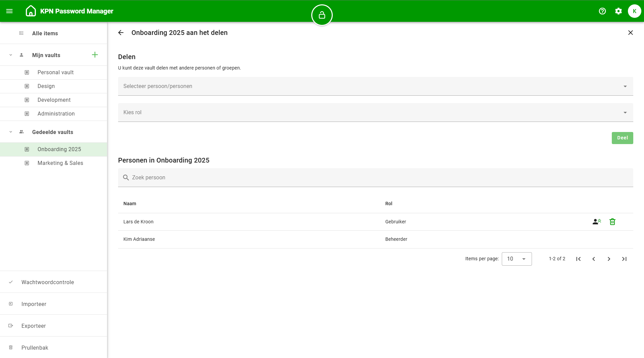This screenshot has width=644, height=358.
Task: Go to next page of persons
Action: (x=609, y=259)
